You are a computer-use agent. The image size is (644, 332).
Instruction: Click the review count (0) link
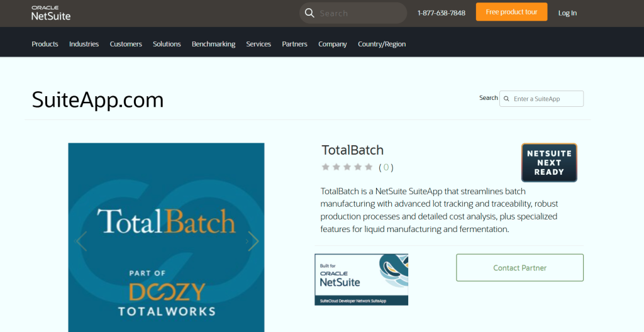coord(386,167)
